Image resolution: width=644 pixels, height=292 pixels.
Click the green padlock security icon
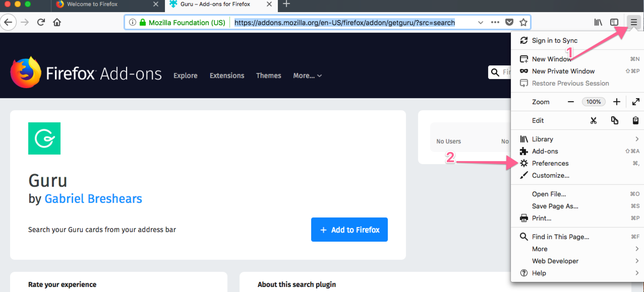(x=143, y=22)
